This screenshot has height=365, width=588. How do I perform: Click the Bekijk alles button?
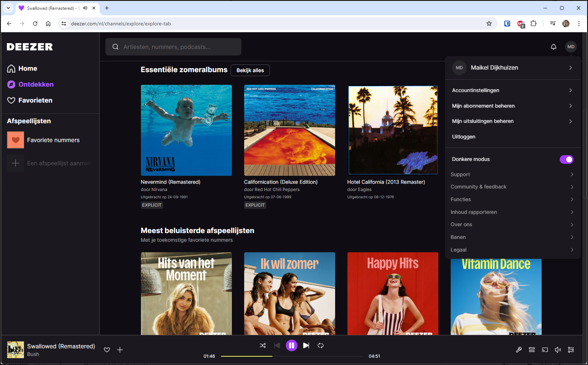(x=250, y=70)
